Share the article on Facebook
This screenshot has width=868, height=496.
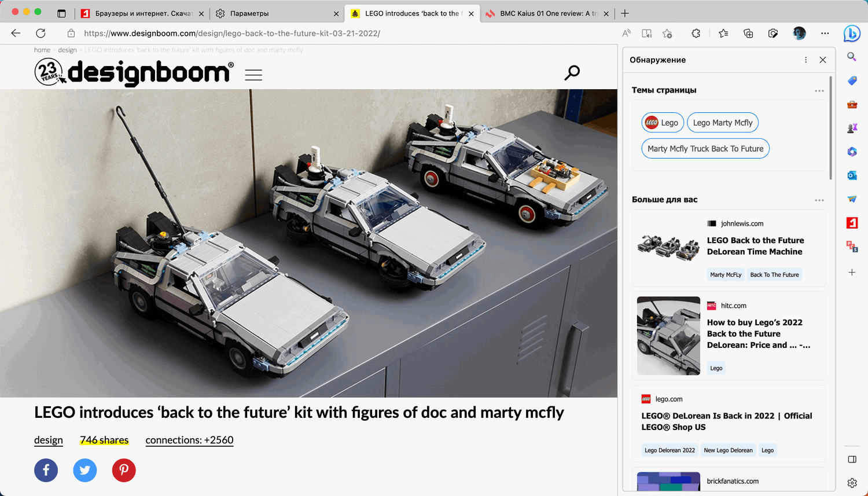click(46, 470)
